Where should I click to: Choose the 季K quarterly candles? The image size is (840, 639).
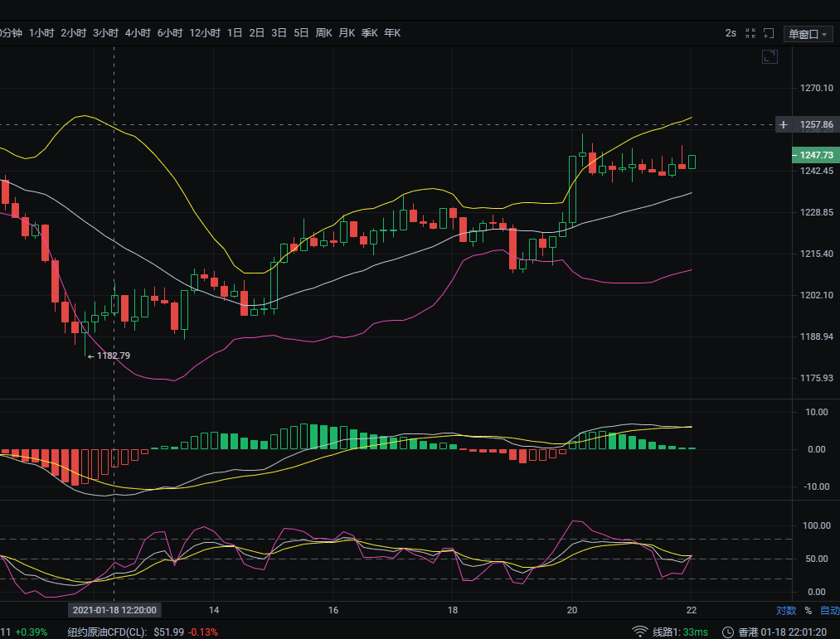tap(370, 33)
